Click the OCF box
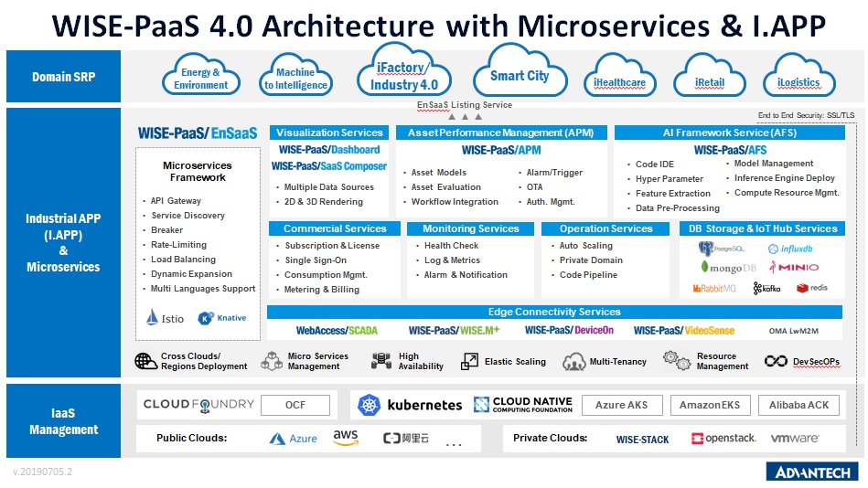The image size is (868, 488). pos(295,405)
